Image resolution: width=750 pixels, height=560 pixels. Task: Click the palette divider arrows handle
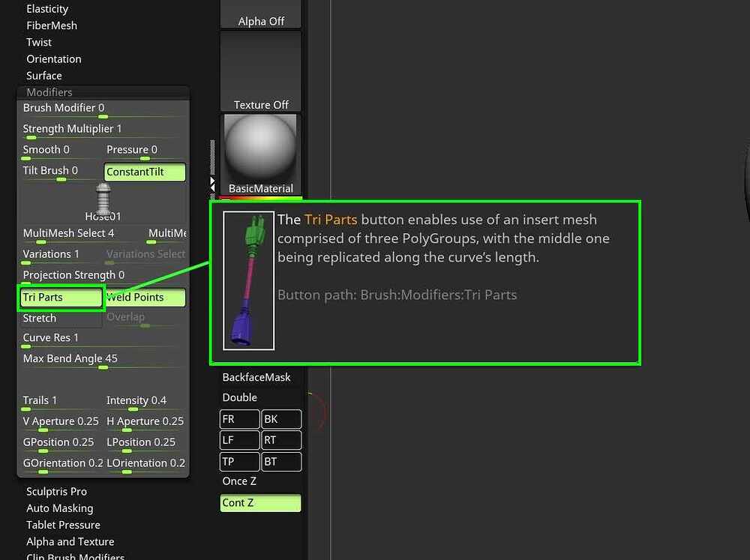click(212, 184)
